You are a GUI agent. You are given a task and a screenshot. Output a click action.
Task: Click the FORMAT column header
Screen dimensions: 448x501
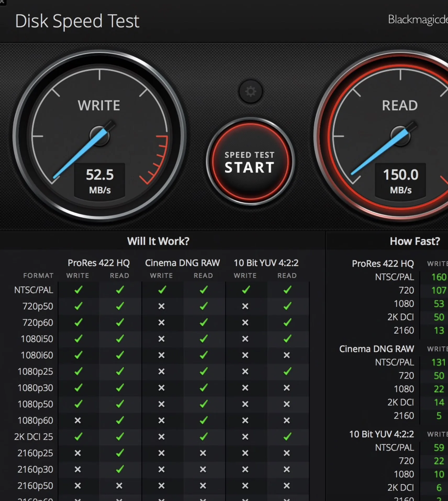pyautogui.click(x=38, y=276)
